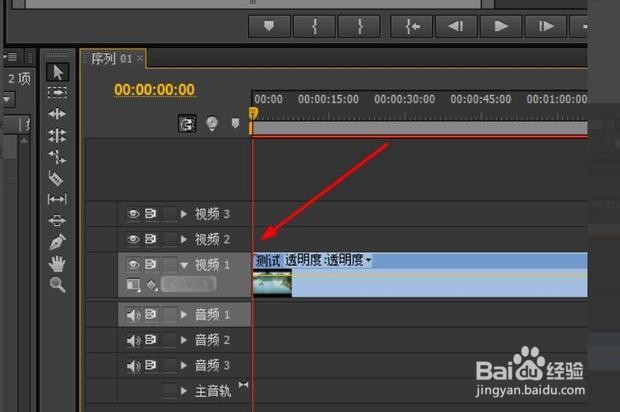Toggle sync lock on 音频 2
This screenshot has height=412, width=620.
(150, 340)
